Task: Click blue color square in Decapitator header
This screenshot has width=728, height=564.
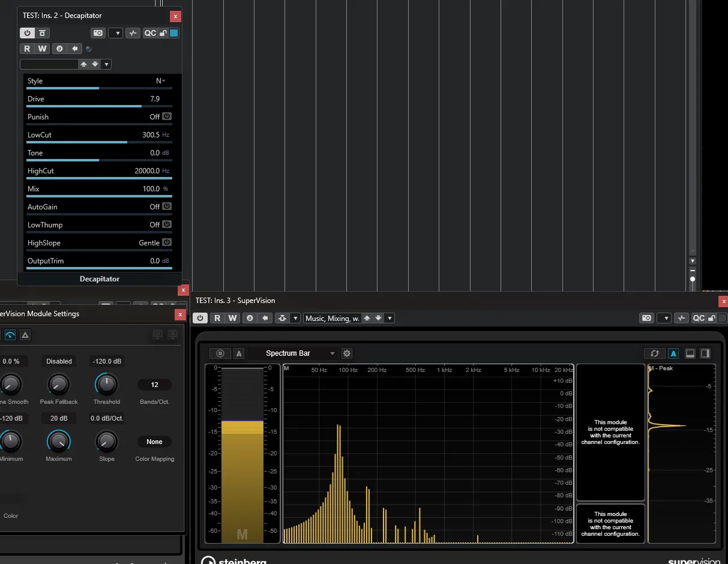Action: tap(174, 33)
